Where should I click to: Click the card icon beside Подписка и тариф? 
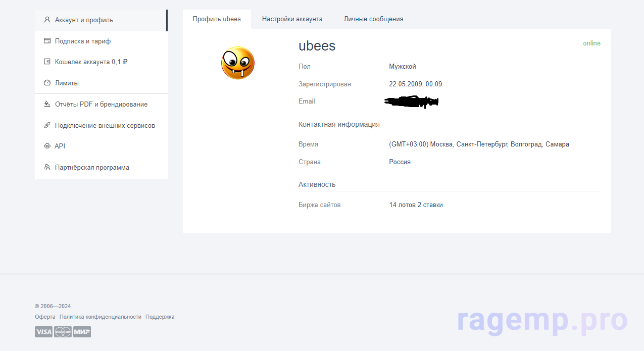coord(47,41)
